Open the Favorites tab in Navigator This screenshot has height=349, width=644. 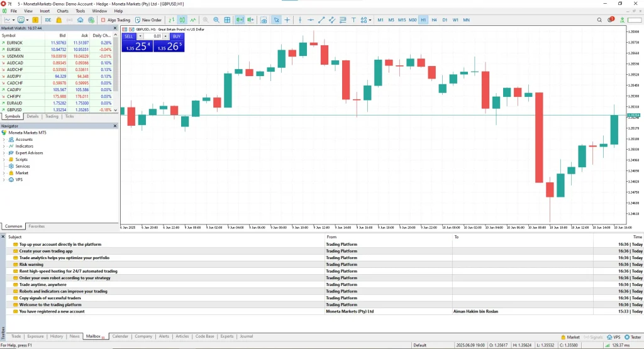36,226
